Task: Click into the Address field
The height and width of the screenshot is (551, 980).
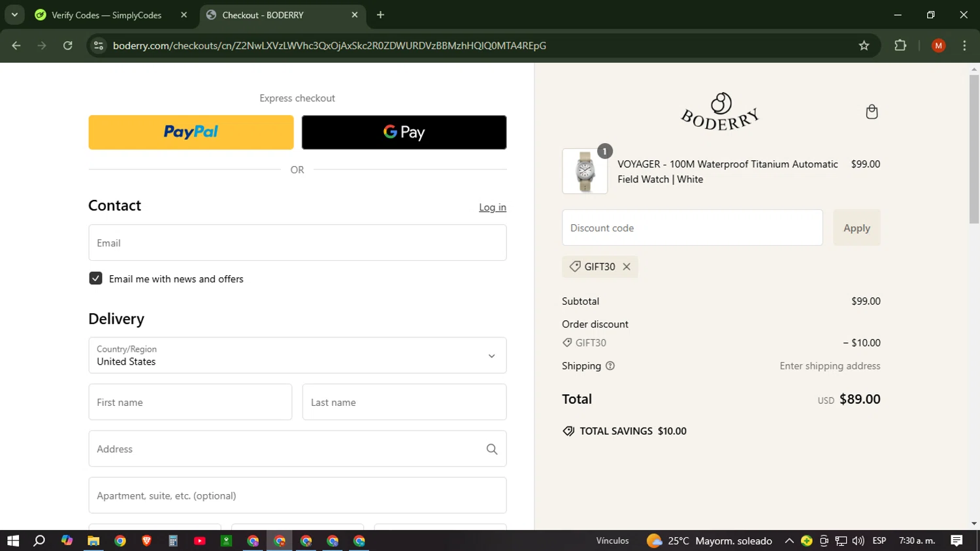Action: (x=297, y=448)
